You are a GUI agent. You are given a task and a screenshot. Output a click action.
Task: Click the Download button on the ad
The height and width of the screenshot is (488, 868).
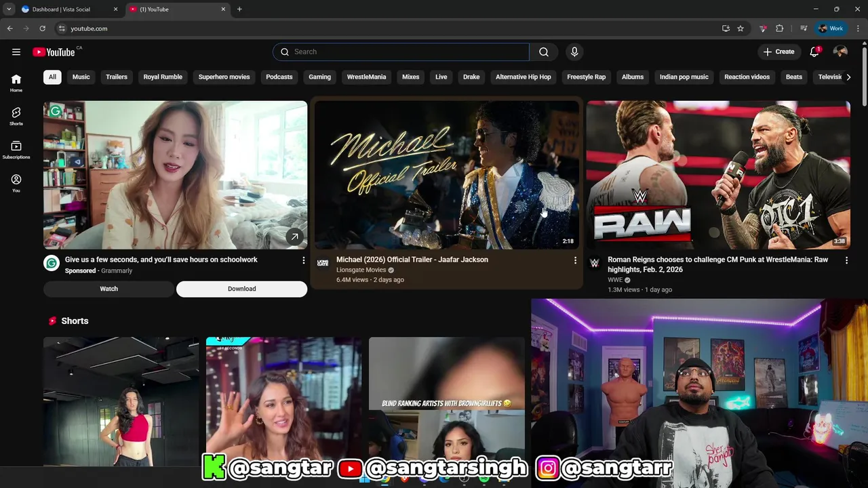241,289
